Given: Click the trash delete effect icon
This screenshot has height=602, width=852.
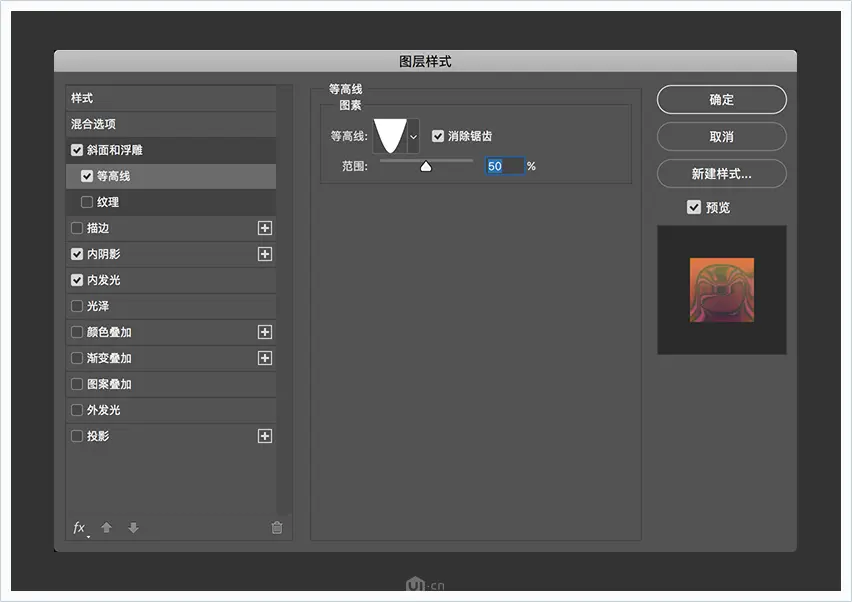Looking at the screenshot, I should pyautogui.click(x=277, y=528).
